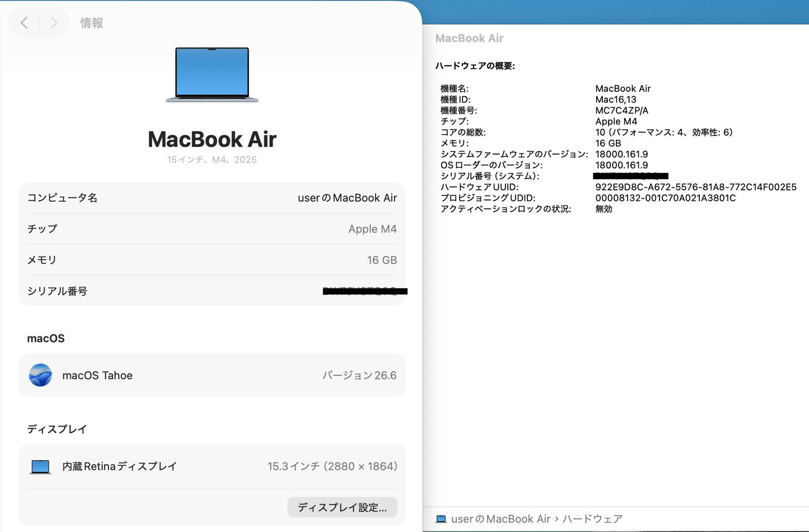Click provisioning UDID 00008132-001C70A021A3801C
809x532 pixels.
pyautogui.click(x=666, y=198)
